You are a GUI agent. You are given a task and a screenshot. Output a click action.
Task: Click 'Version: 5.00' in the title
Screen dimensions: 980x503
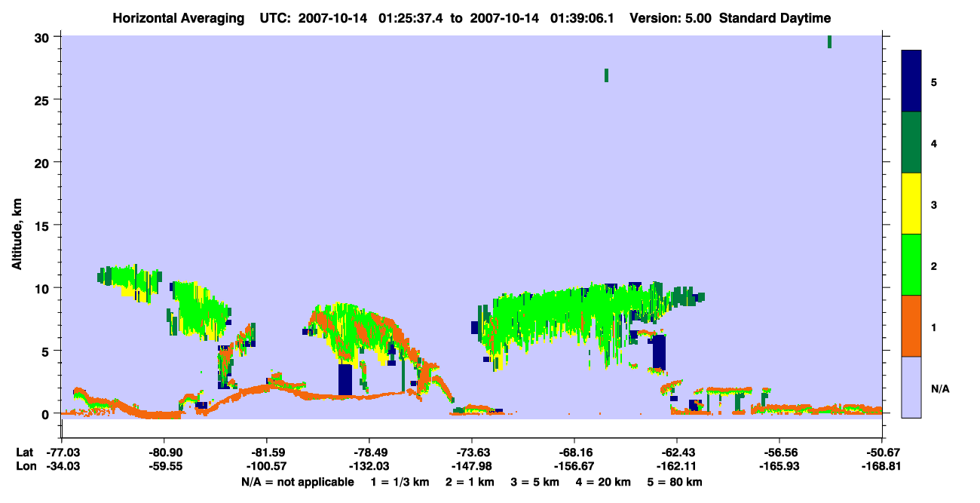pos(671,18)
